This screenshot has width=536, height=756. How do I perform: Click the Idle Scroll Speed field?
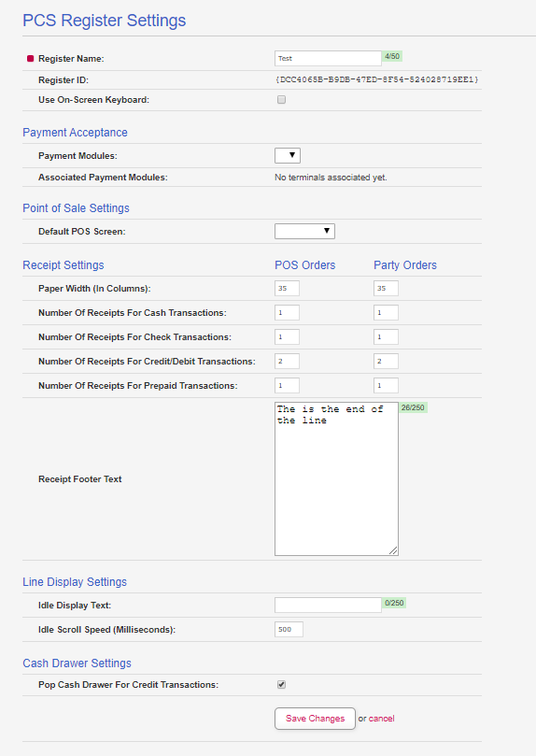click(289, 630)
